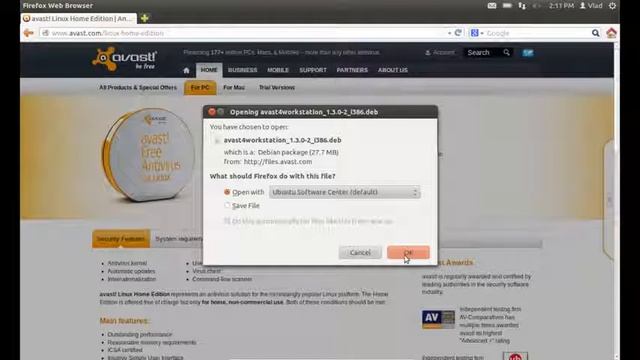The width and height of the screenshot is (640, 360).
Task: Open the system power gear menu
Action: pos(612,6)
